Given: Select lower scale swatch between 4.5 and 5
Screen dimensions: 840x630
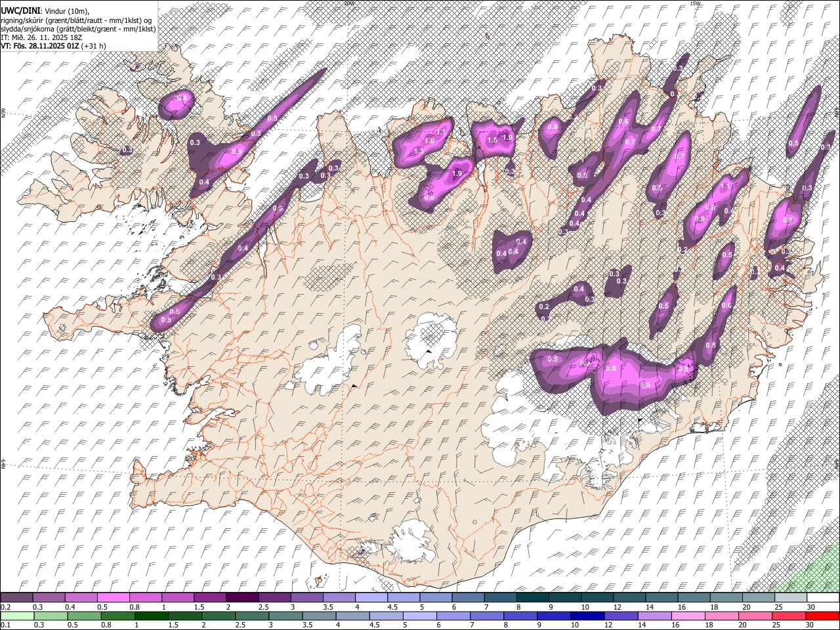Looking at the screenshot, I should point(387,616).
